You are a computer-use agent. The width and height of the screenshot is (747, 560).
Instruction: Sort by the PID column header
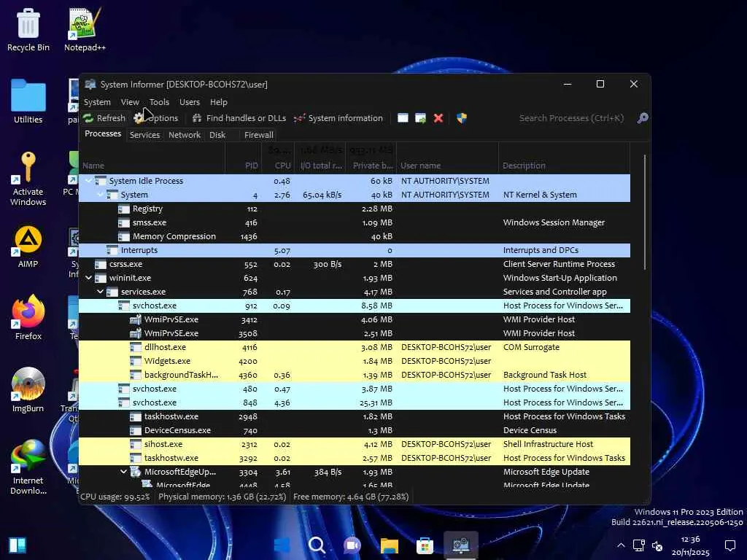pos(243,166)
